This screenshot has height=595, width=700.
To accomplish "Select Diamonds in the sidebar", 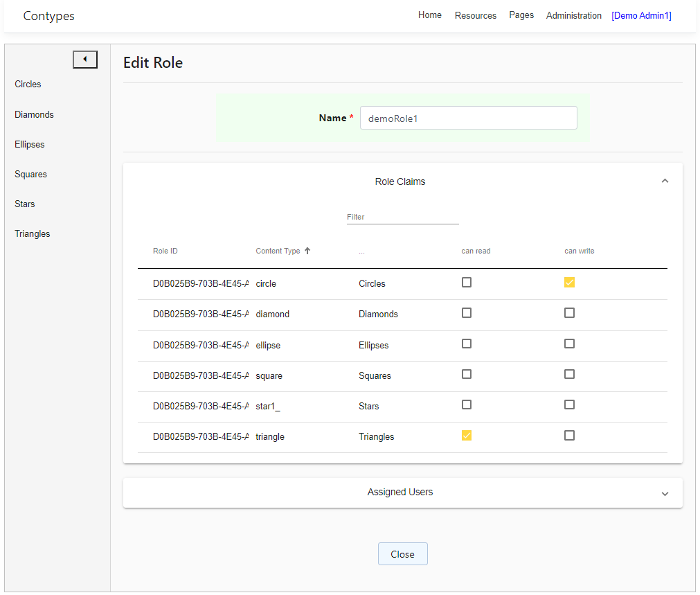I will (34, 114).
